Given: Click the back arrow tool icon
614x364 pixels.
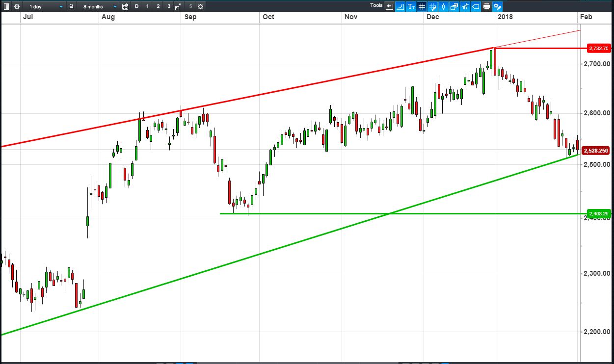Looking at the screenshot, I should tap(389, 6).
